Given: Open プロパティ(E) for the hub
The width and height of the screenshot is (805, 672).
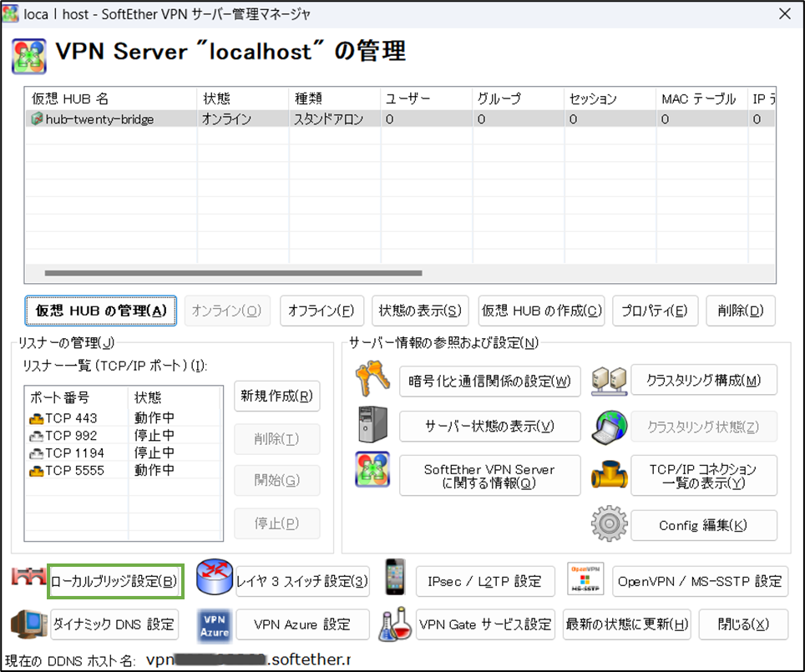Looking at the screenshot, I should point(655,311).
